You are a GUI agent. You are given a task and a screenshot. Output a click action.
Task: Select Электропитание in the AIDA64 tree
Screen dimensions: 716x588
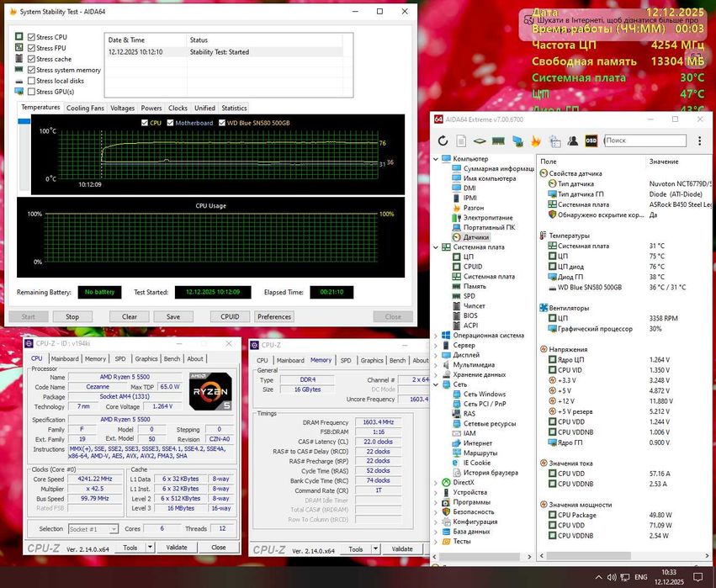tap(488, 218)
